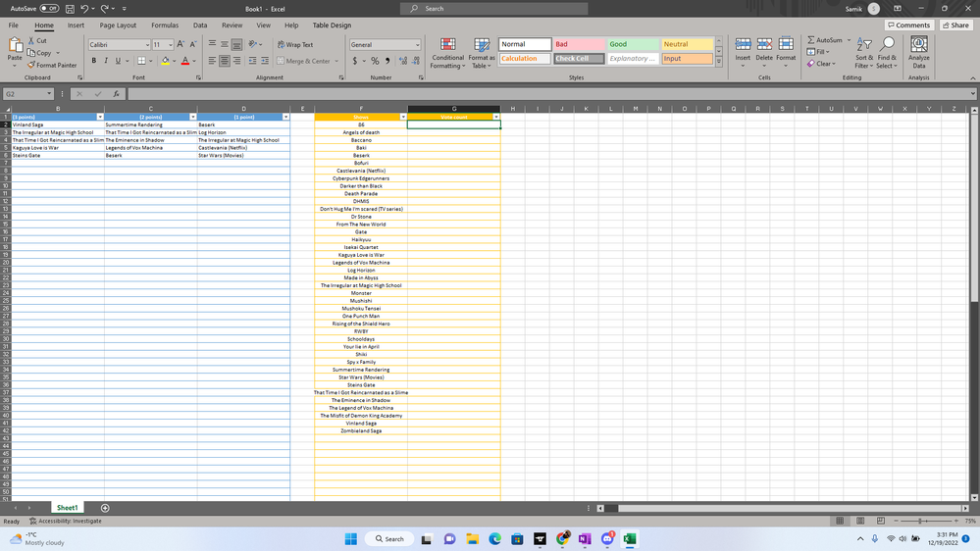Toggle the AutoSave switch

[49, 9]
